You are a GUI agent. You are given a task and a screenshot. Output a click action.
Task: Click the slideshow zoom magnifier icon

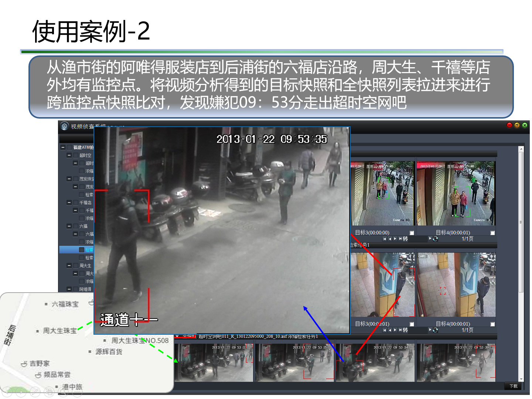63,392
